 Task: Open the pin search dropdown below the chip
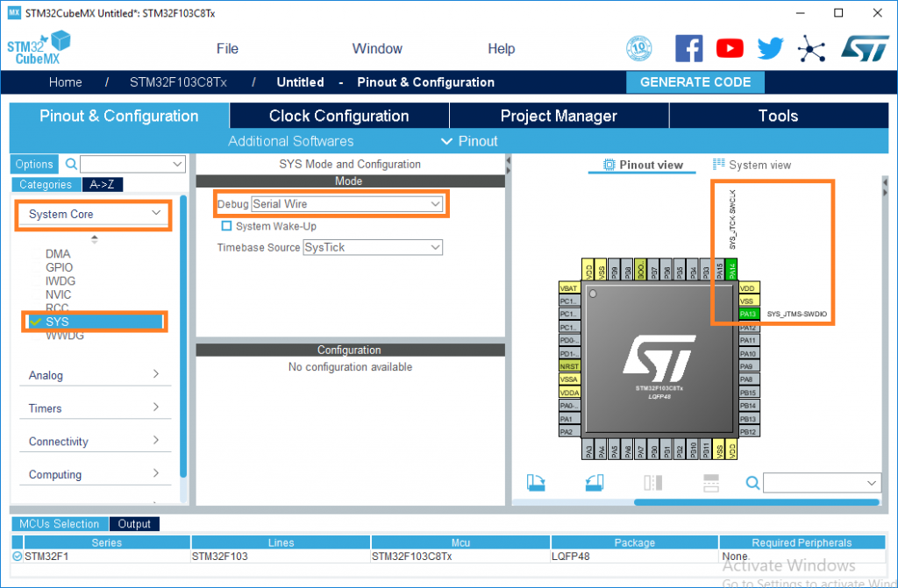click(x=822, y=483)
